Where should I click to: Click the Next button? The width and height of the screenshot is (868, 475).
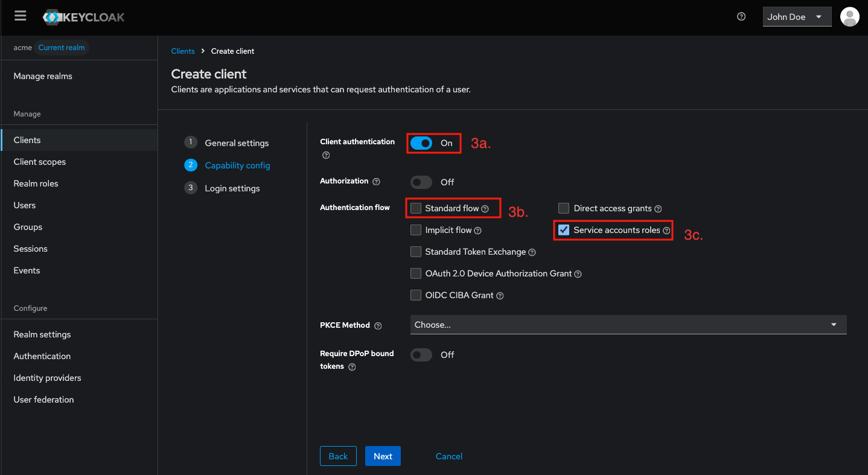(383, 456)
